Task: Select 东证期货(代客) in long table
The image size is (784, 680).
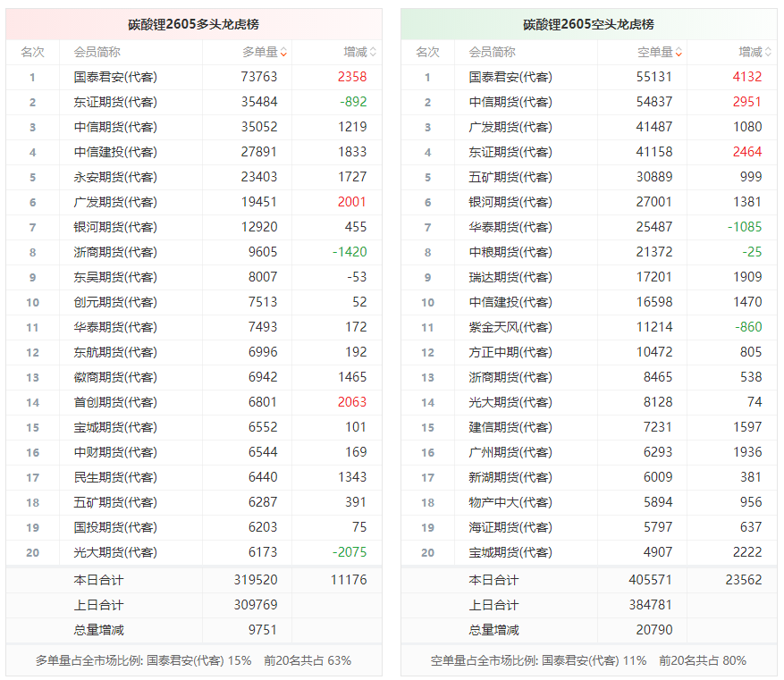Action: [x=115, y=102]
